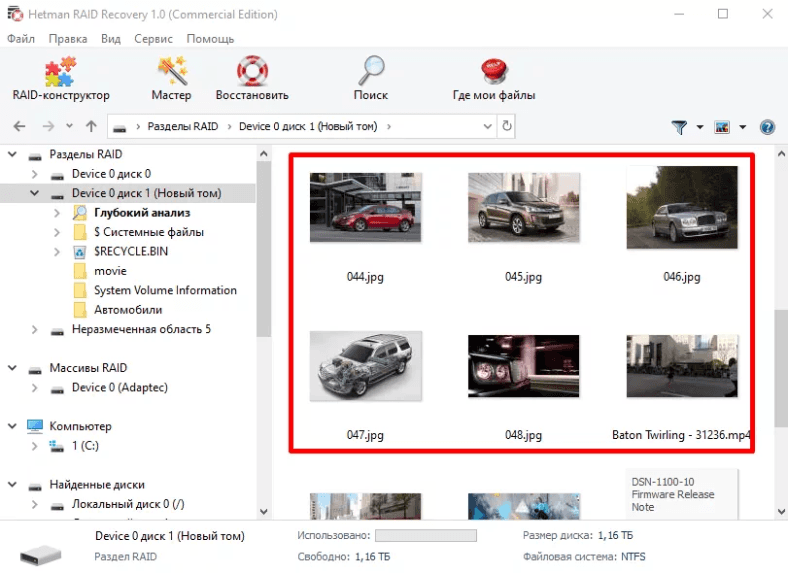
Task: Collapse the Разделы RAID tree node
Action: click(14, 155)
